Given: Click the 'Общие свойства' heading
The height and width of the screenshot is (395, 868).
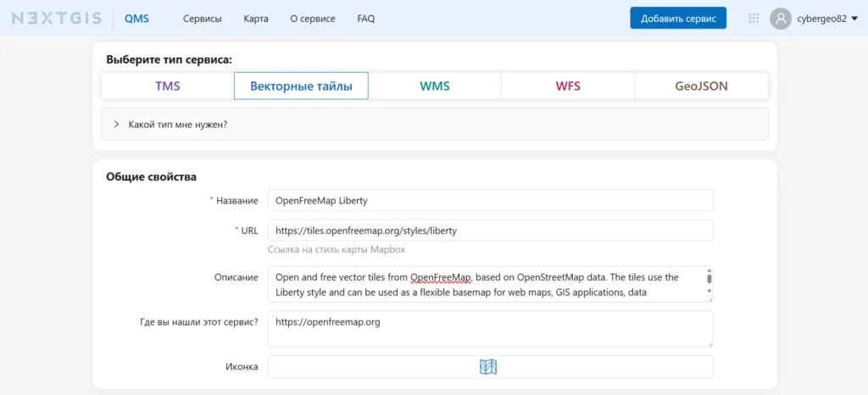Looking at the screenshot, I should [x=151, y=177].
